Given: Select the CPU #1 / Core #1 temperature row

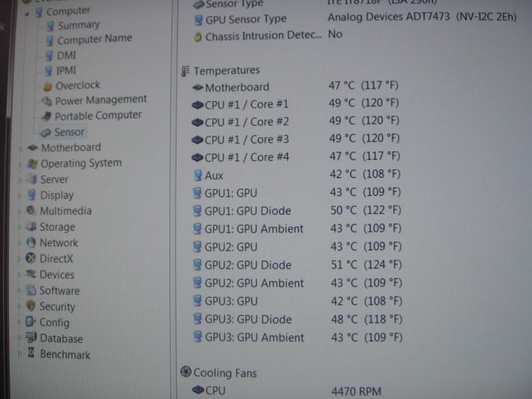Looking at the screenshot, I should pyautogui.click(x=247, y=104).
